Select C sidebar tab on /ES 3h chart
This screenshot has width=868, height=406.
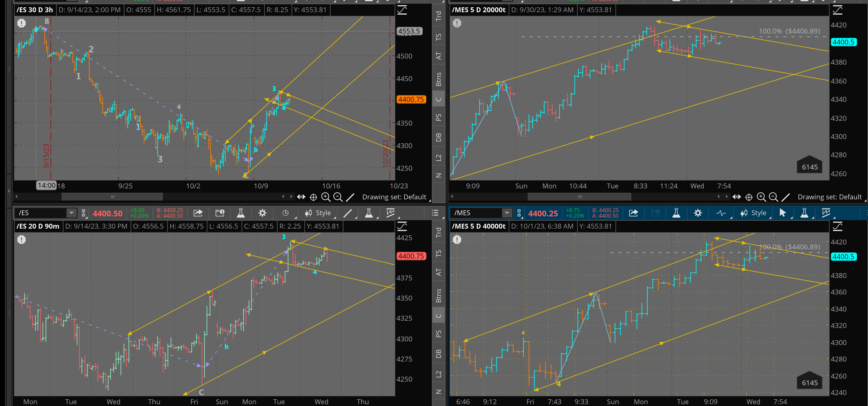coord(438,99)
